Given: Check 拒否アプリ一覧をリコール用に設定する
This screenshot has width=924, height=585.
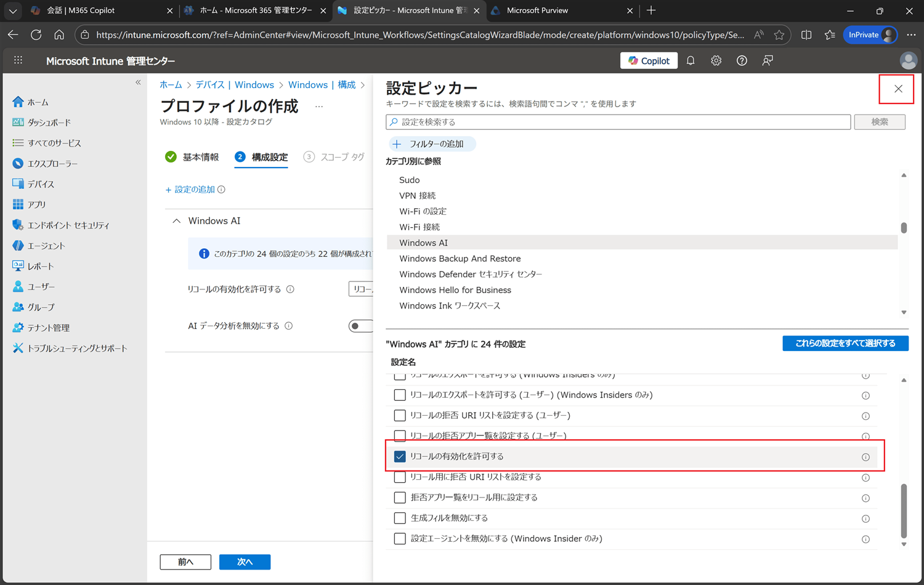Looking at the screenshot, I should tap(400, 498).
